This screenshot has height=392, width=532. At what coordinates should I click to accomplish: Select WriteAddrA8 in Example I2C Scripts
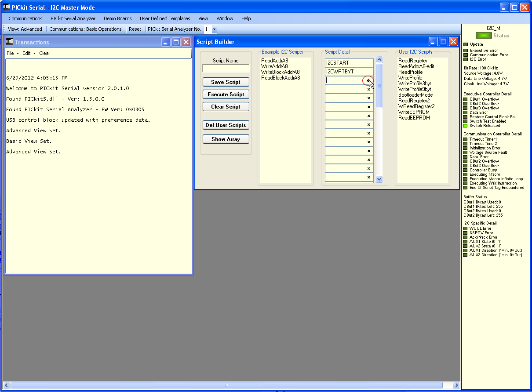pos(275,66)
